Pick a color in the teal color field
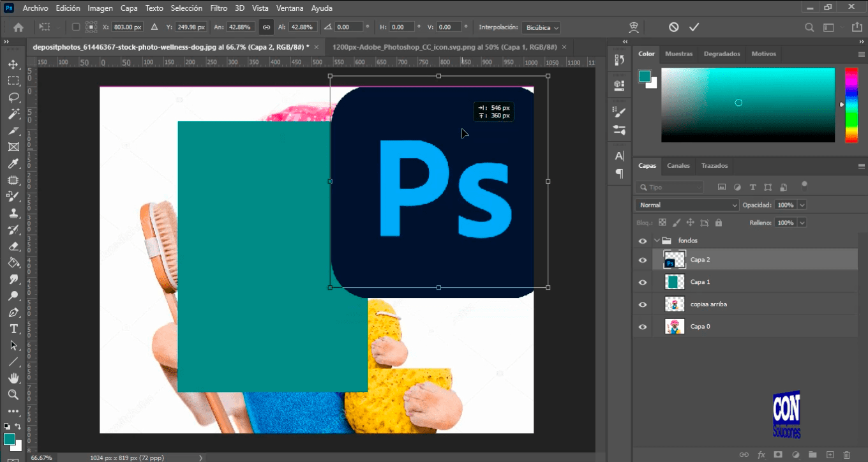 (x=748, y=105)
